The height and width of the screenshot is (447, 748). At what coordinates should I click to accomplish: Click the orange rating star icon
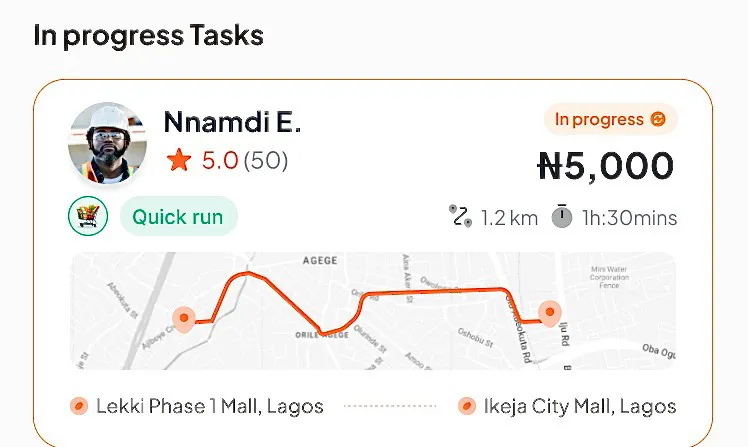point(179,160)
